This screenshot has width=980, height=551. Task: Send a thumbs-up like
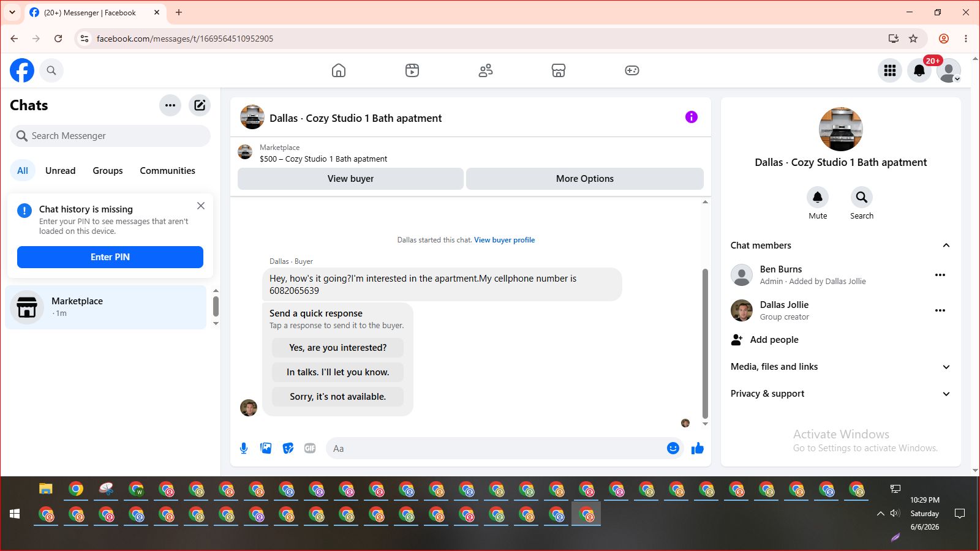[x=698, y=448]
